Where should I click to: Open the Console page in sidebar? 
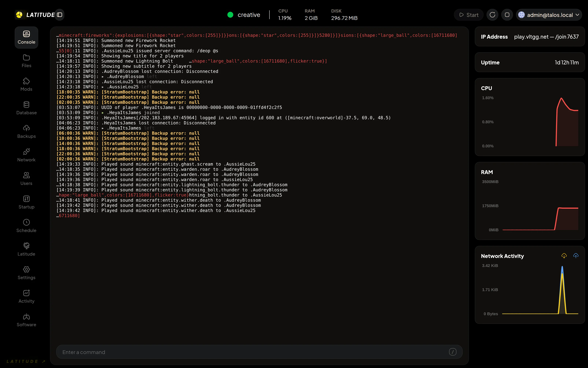point(26,38)
